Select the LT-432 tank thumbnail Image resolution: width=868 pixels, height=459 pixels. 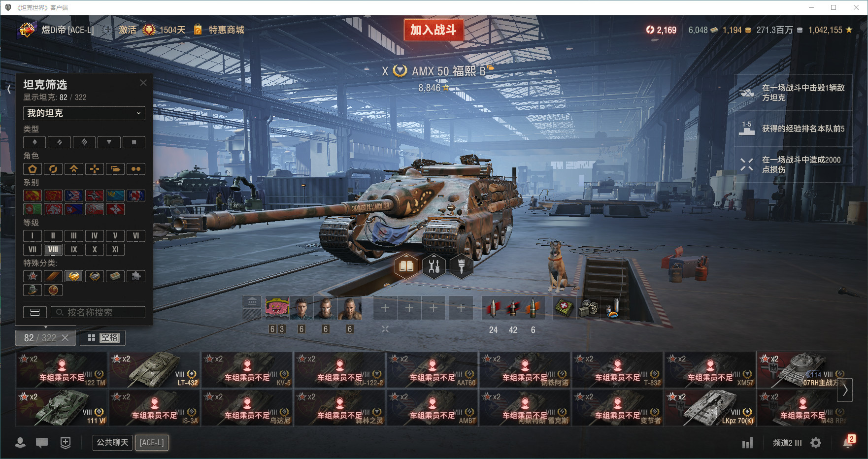tap(154, 370)
